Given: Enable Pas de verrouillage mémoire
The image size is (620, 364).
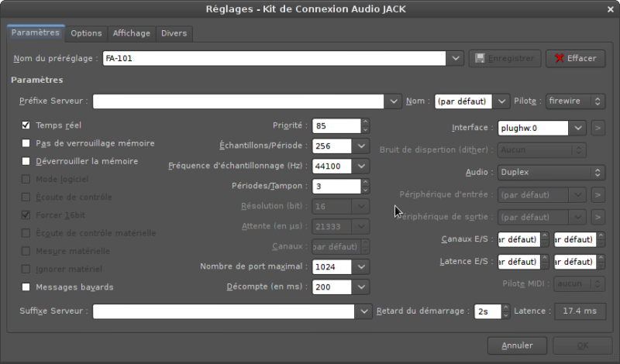Looking at the screenshot, I should 26,143.
